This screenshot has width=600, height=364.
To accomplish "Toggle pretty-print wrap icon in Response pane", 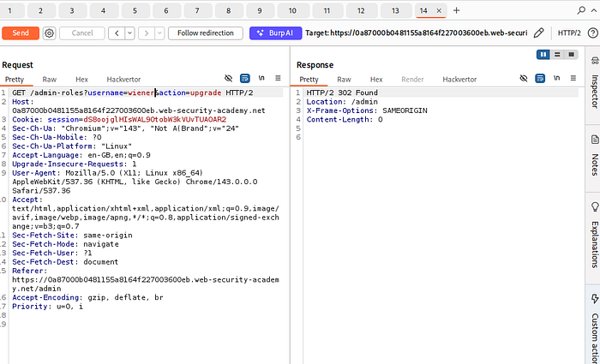I will (x=540, y=79).
